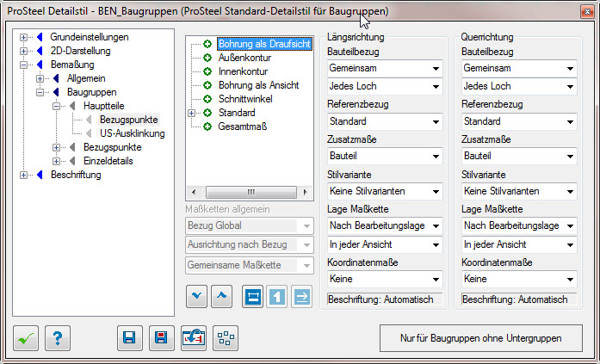Click green plus icon beside Gesamtmaß
The image size is (600, 364).
(207, 126)
